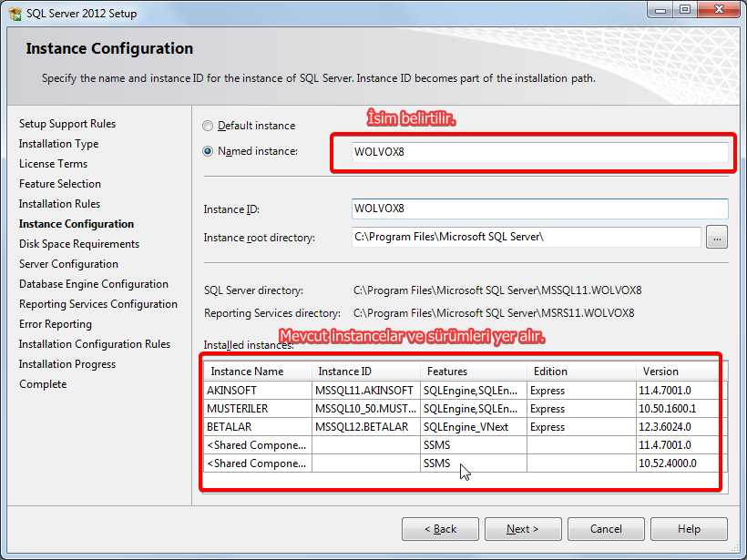Click the MSSQL10_50.MUST... instance ID cell
The width and height of the screenshot is (747, 560).
(x=366, y=409)
